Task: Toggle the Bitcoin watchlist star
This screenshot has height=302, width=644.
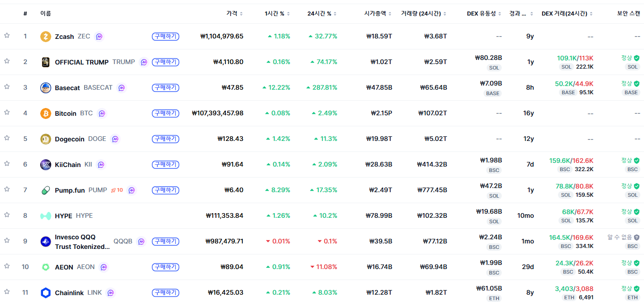Action: tap(7, 112)
